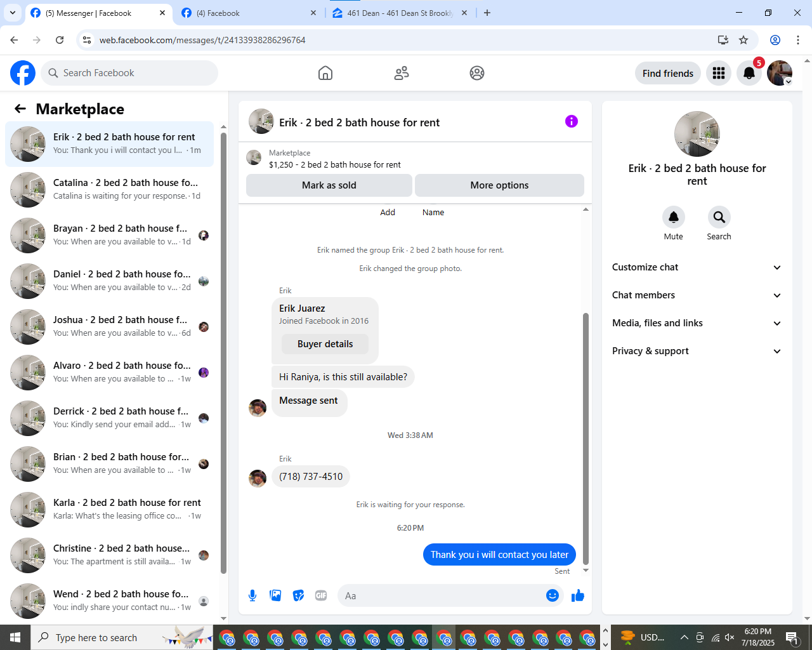Image resolution: width=812 pixels, height=650 pixels.
Task: Reload the page in browser
Action: tap(60, 40)
